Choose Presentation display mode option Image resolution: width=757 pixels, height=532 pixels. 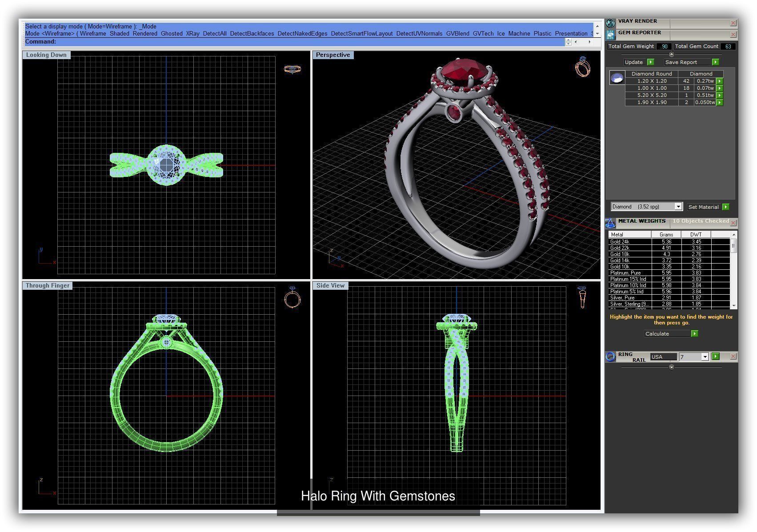coord(571,34)
